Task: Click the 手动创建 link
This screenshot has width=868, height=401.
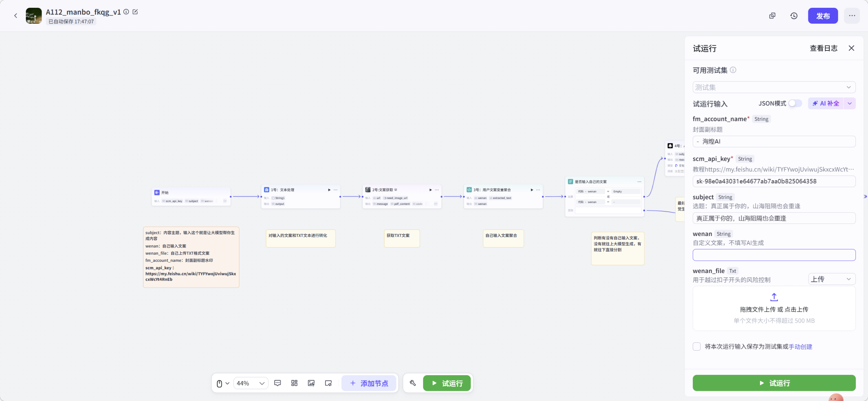Action: click(800, 346)
